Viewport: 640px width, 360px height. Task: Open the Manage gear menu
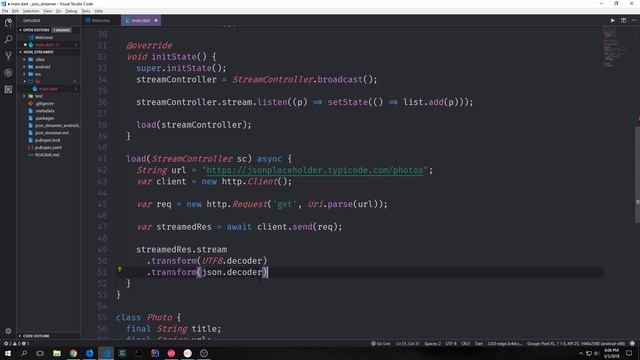point(8,331)
